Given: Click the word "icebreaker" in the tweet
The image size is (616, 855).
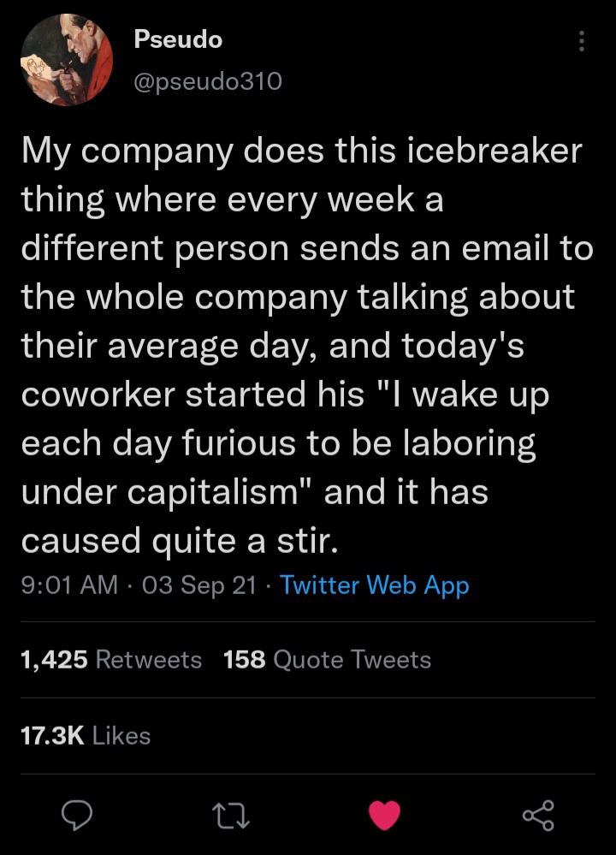Looking at the screenshot, I should point(483,151).
